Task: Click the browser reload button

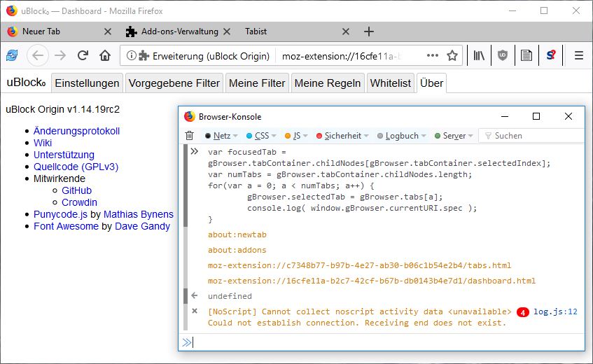Action: [x=83, y=56]
